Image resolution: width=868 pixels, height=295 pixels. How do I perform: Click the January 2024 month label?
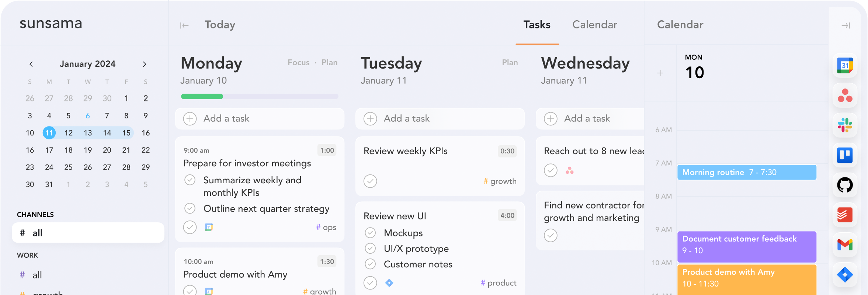pyautogui.click(x=88, y=64)
